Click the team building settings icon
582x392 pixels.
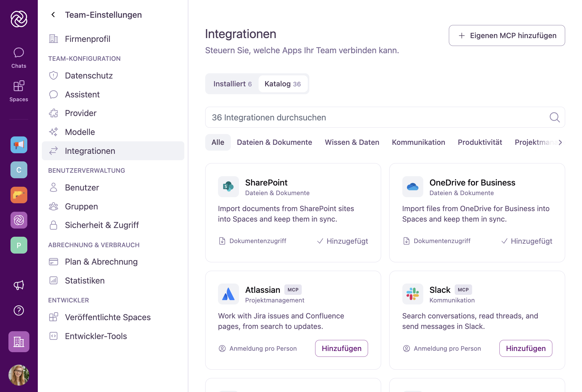(19, 342)
